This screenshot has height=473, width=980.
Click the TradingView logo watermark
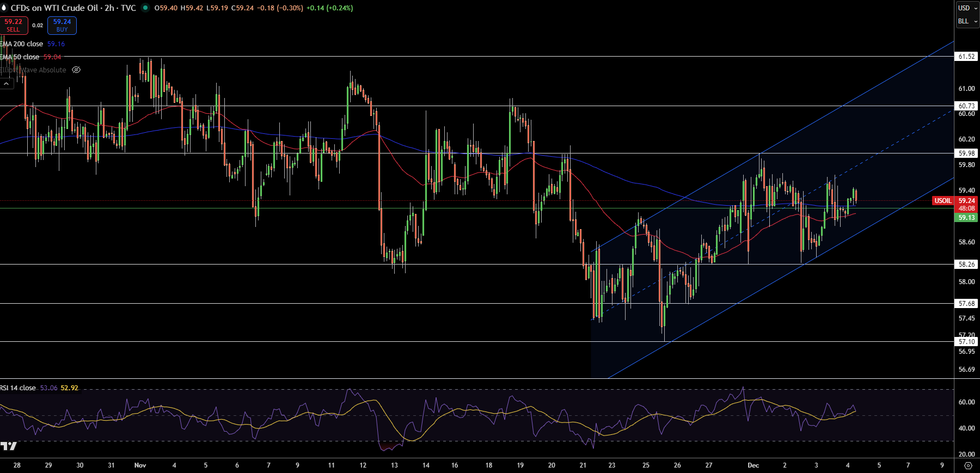pos(9,446)
